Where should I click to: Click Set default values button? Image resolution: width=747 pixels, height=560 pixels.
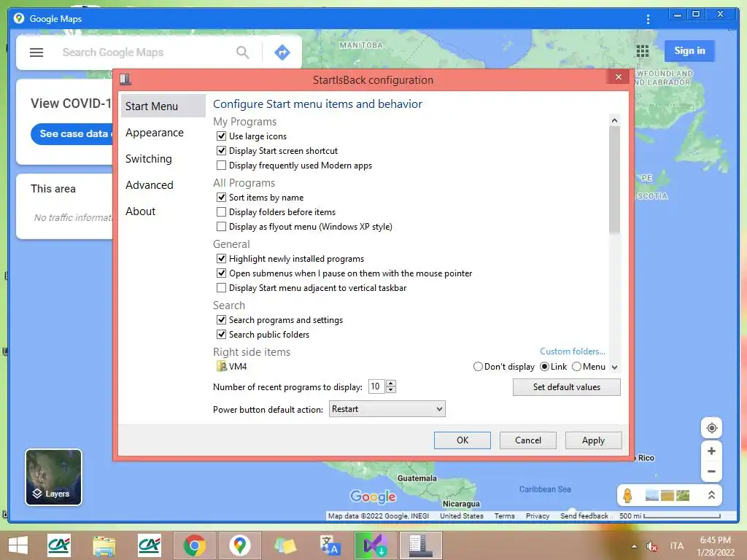coord(566,387)
